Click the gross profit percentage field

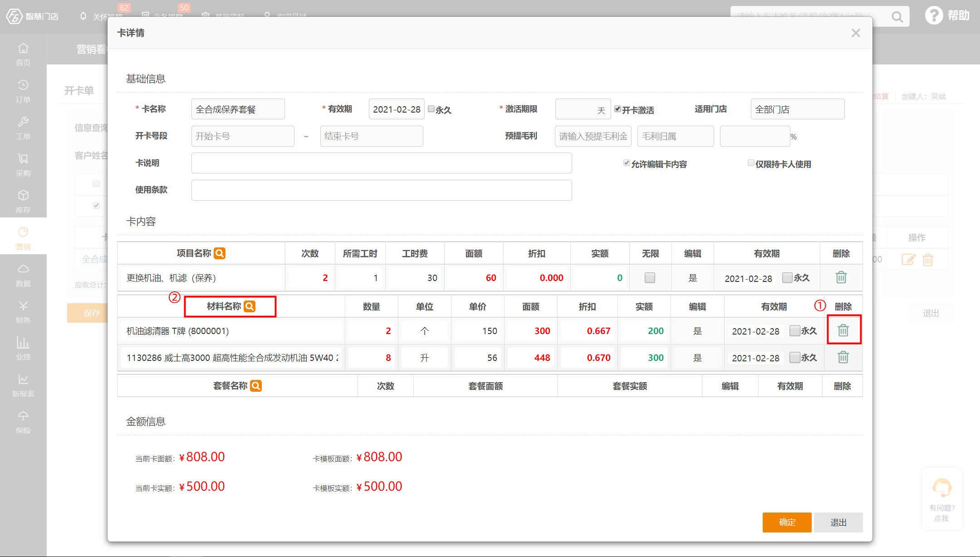[755, 136]
